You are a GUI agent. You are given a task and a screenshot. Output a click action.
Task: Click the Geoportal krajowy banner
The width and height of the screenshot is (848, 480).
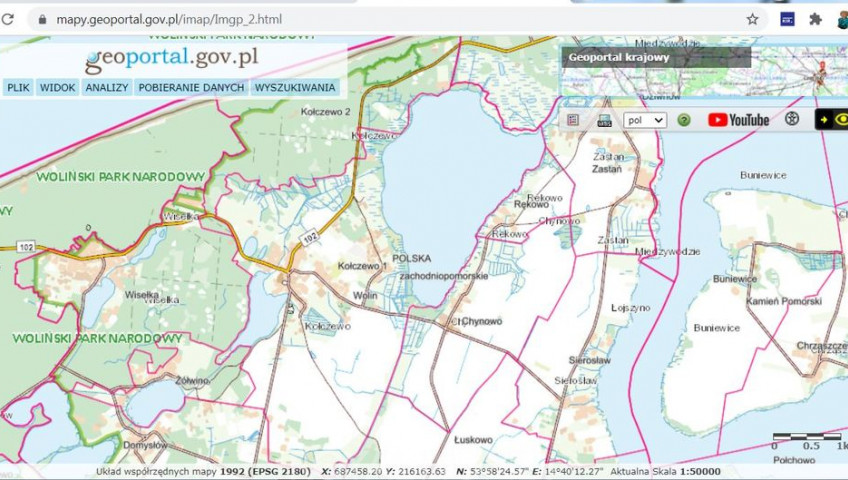coord(655,57)
